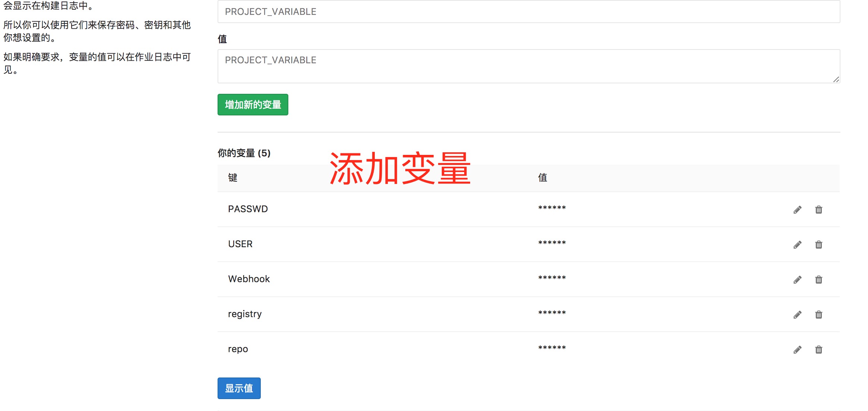Delete the USER variable with trash icon
The image size is (868, 411).
pyautogui.click(x=818, y=245)
